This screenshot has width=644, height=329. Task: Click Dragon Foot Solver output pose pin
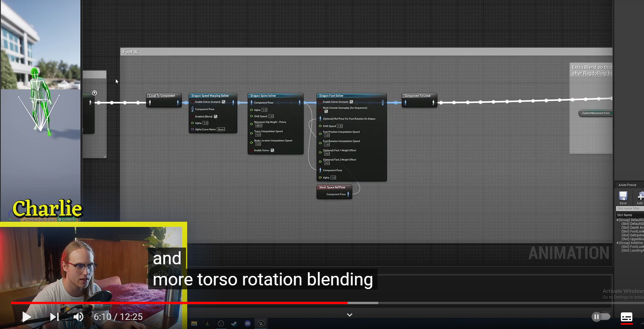point(383,103)
